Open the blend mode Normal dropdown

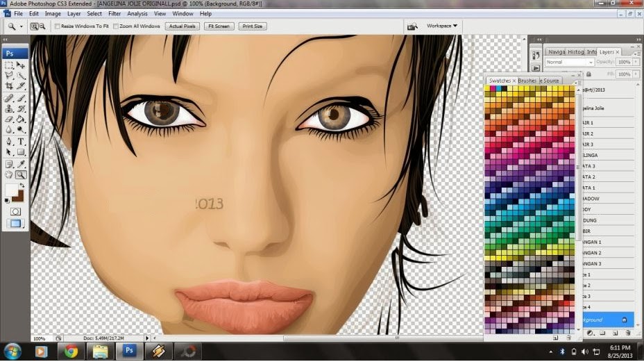click(x=569, y=62)
